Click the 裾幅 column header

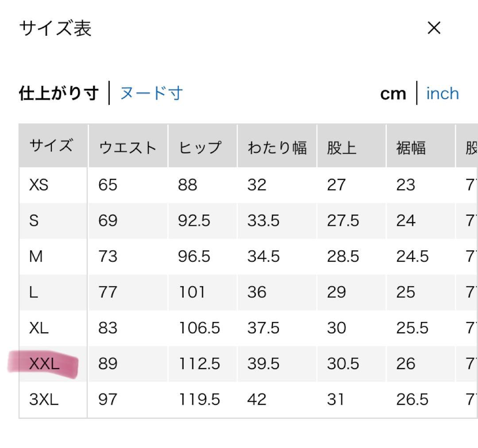[411, 147]
